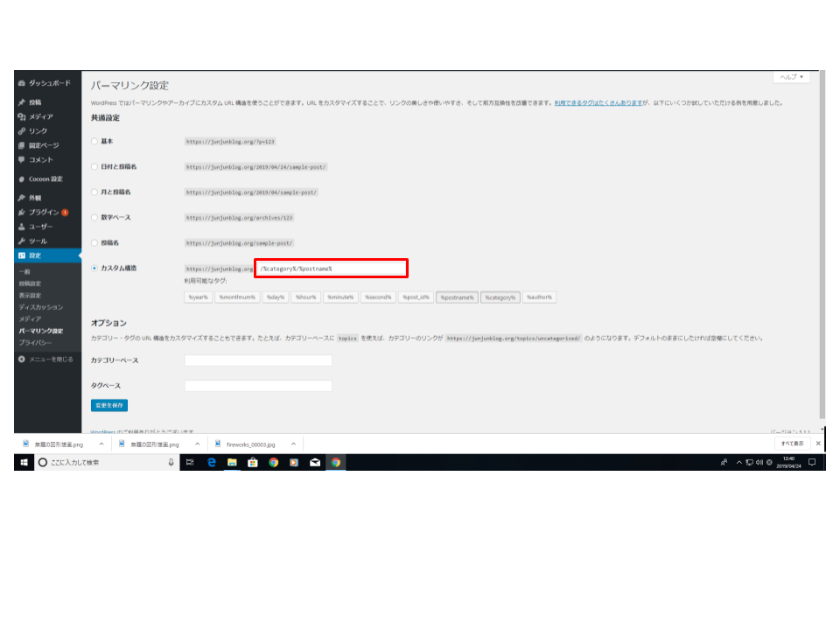This screenshot has width=840, height=630.
Task: Select the カスタム構造 radio button
Action: tap(94, 269)
